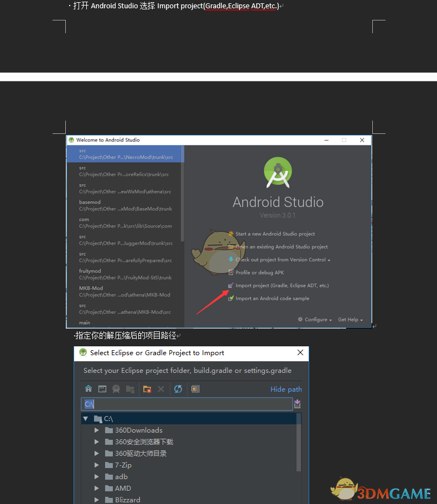This screenshot has height=504, width=437.
Task: Click the delete X icon in import toolbar
Action: 161,389
